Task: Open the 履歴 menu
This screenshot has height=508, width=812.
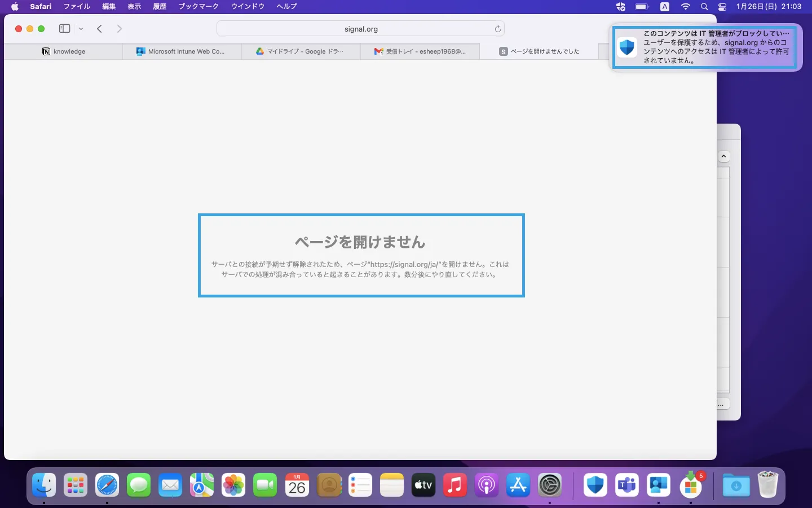Action: coord(160,6)
